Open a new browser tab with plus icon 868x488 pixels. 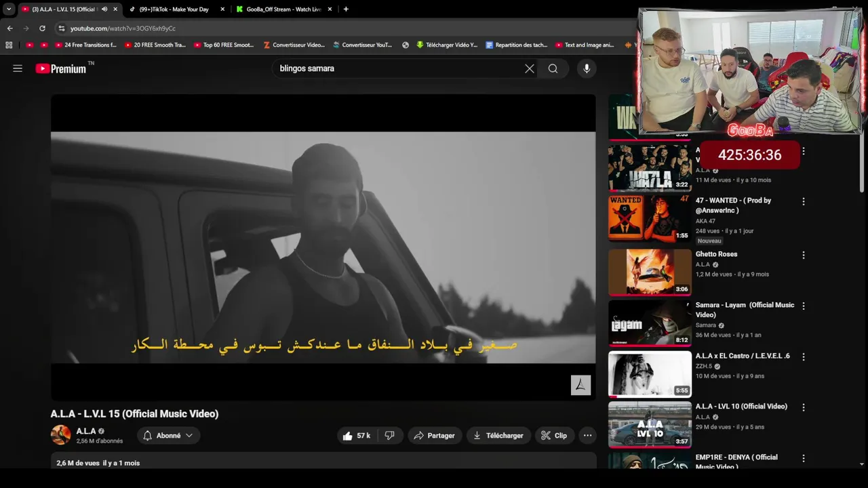pyautogui.click(x=346, y=9)
